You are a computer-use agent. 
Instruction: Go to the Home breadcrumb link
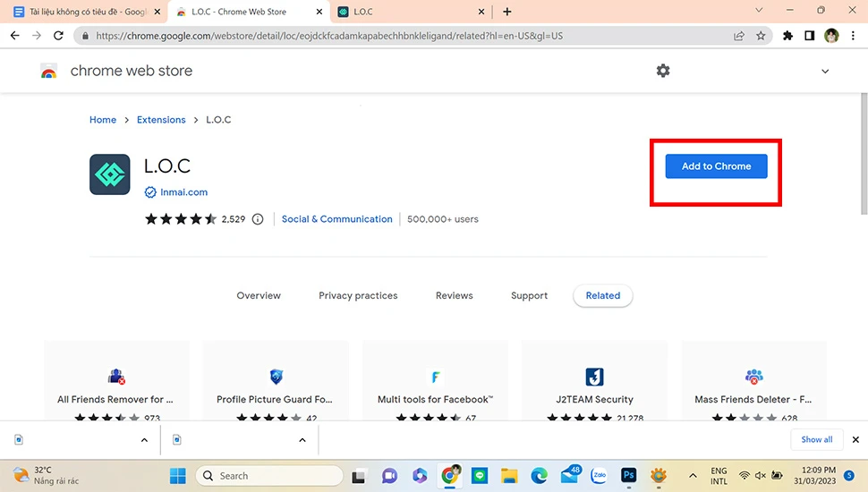tap(103, 120)
